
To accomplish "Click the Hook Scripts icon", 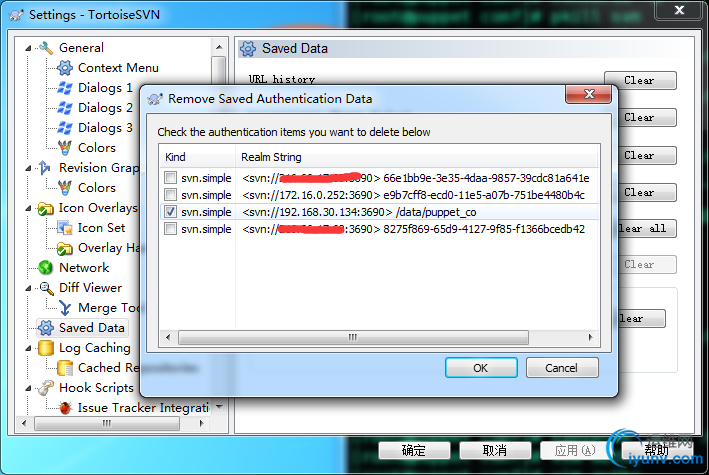I will (x=45, y=388).
